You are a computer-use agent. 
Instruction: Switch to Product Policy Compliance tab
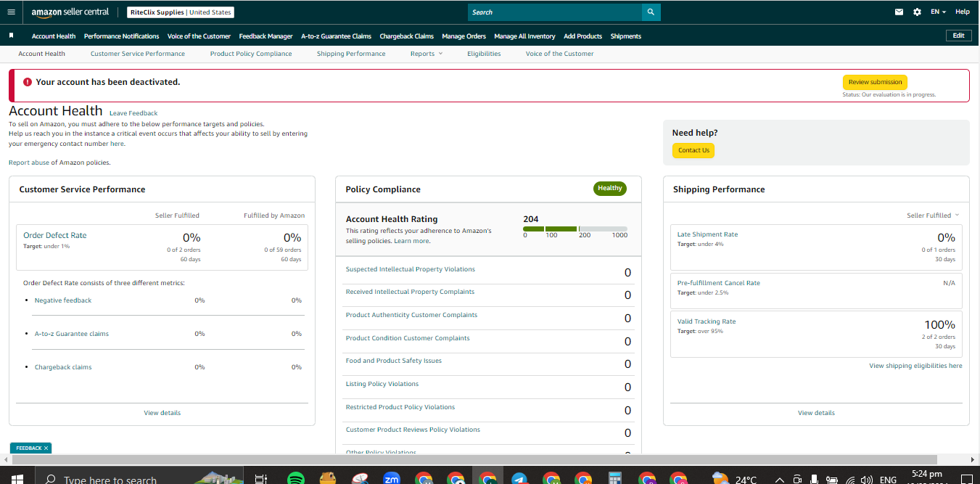pyautogui.click(x=251, y=54)
